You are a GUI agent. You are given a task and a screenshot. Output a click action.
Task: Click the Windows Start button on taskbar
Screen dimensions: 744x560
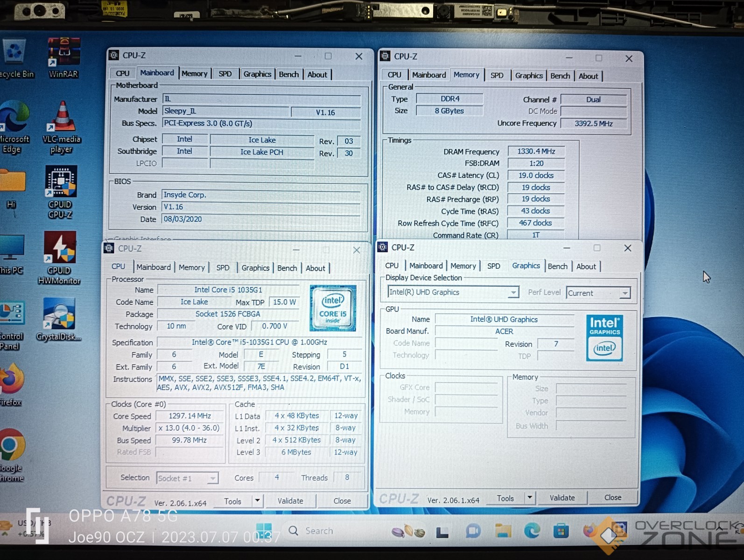click(264, 531)
